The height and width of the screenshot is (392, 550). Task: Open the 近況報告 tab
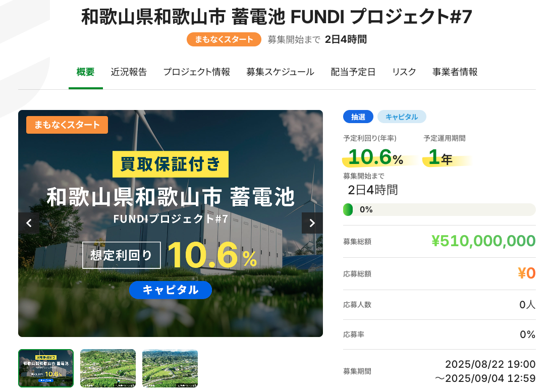(129, 72)
